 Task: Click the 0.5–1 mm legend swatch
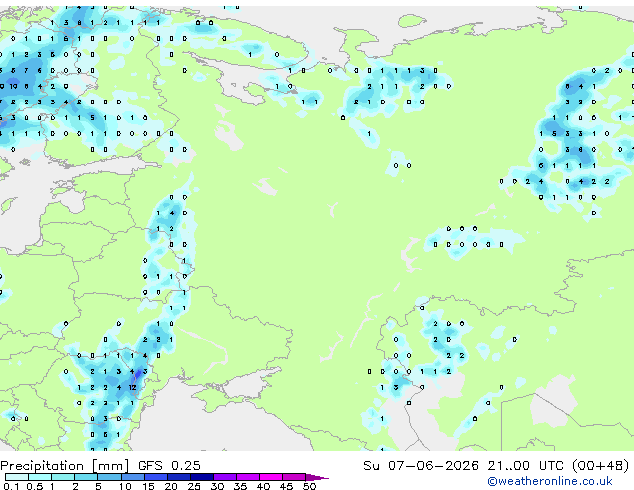40,477
